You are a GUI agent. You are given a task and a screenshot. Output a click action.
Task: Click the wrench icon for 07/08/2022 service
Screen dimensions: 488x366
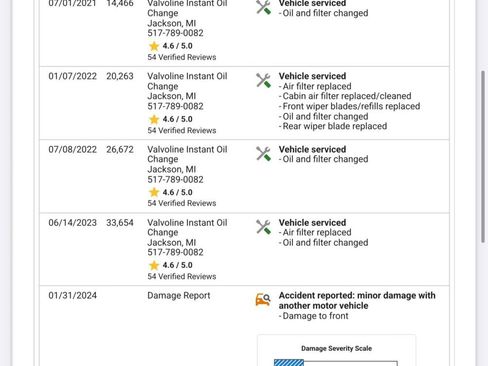pyautogui.click(x=263, y=154)
